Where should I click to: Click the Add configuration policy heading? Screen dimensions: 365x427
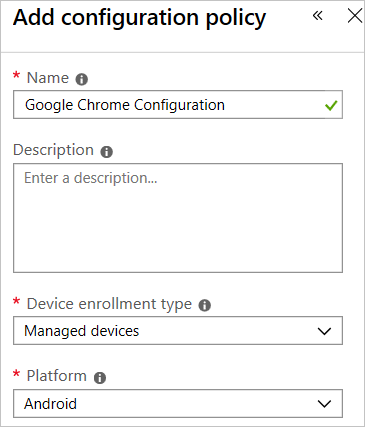tap(139, 18)
